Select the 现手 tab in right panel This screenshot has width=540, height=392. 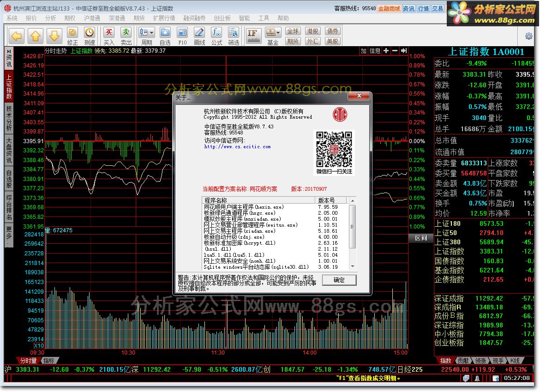[498, 361]
